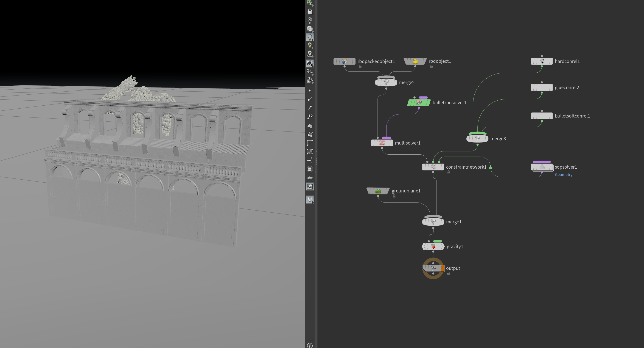Show point numbers in viewport
644x348 pixels.
310,116
